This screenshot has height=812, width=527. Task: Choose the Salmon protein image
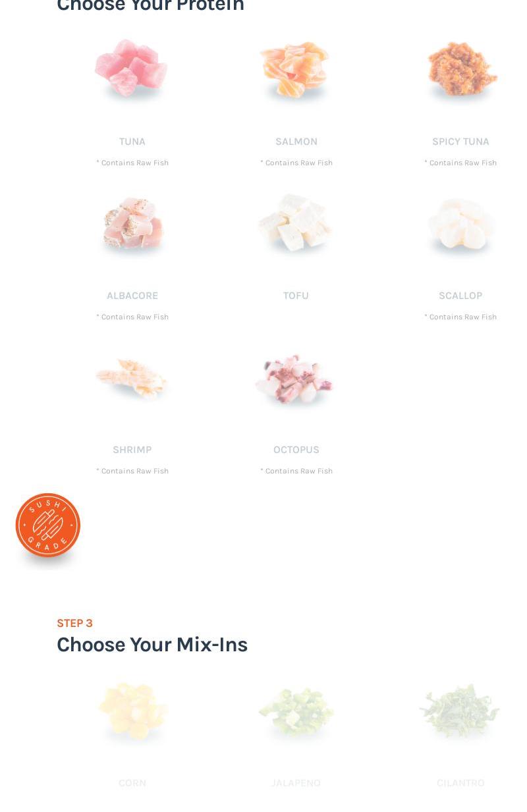[296, 70]
